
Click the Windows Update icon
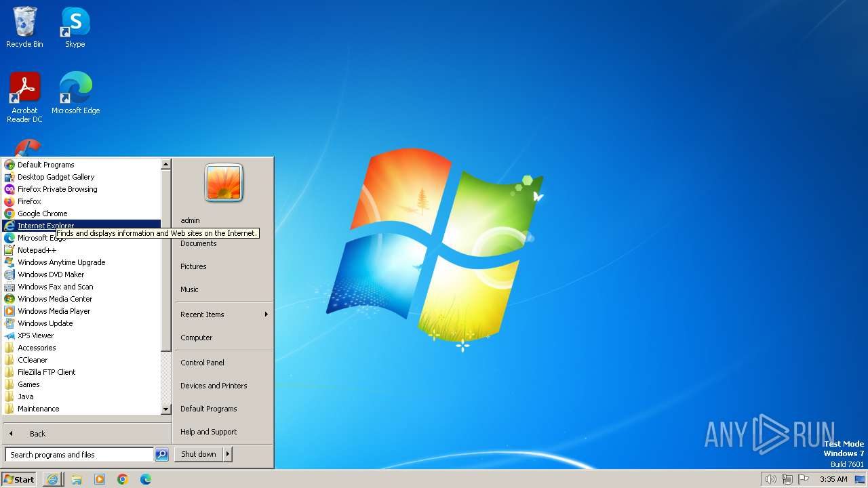[x=9, y=323]
